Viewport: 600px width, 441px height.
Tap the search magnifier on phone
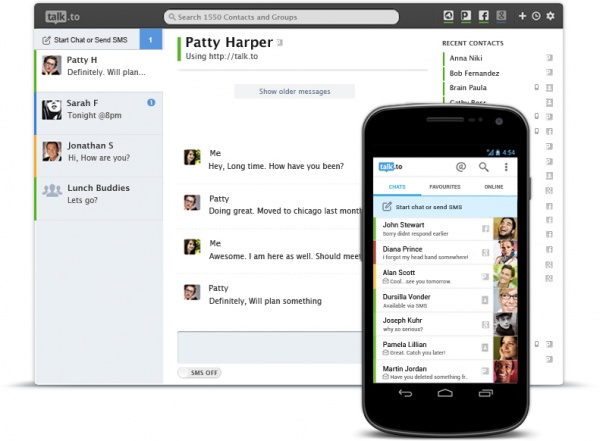point(484,167)
